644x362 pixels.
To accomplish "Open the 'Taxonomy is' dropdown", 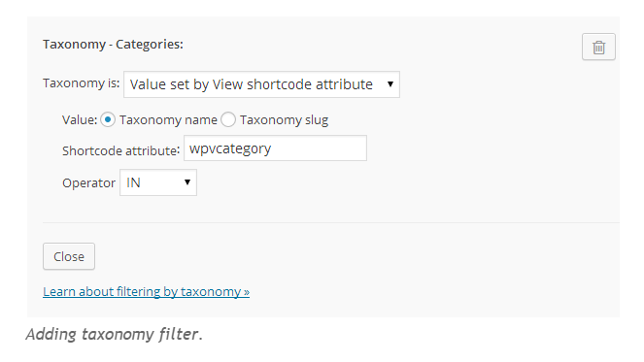I will [x=261, y=84].
